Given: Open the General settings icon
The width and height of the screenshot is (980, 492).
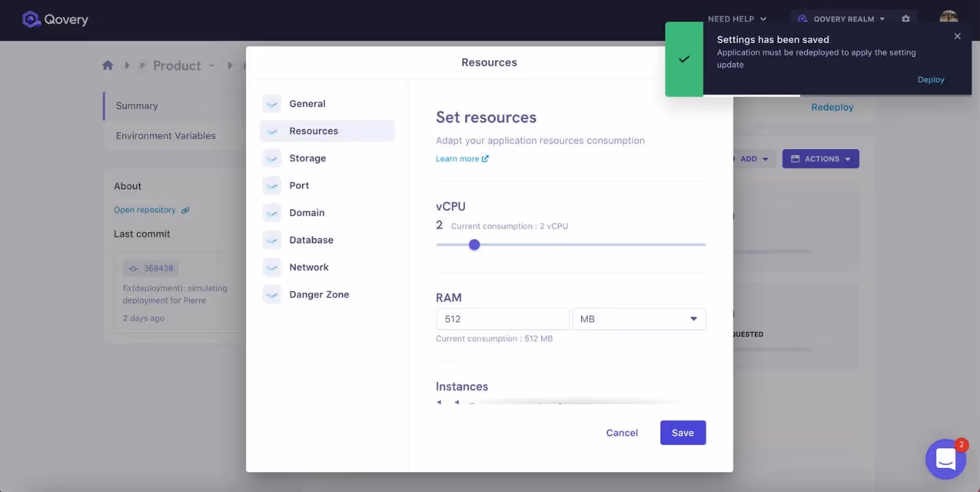Looking at the screenshot, I should [x=272, y=104].
